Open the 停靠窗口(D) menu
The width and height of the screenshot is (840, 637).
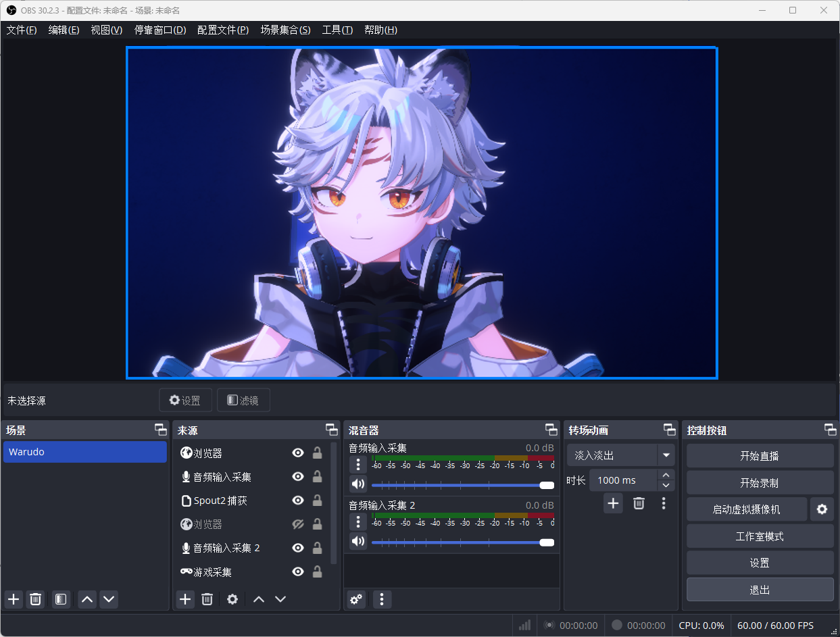(160, 30)
